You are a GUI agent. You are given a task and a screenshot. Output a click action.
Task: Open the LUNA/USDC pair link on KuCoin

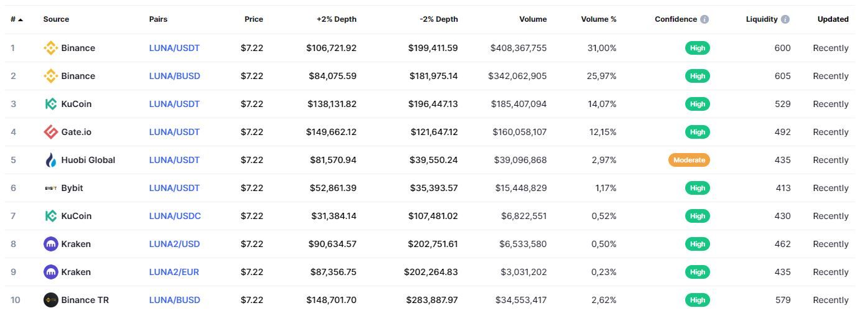pyautogui.click(x=175, y=216)
